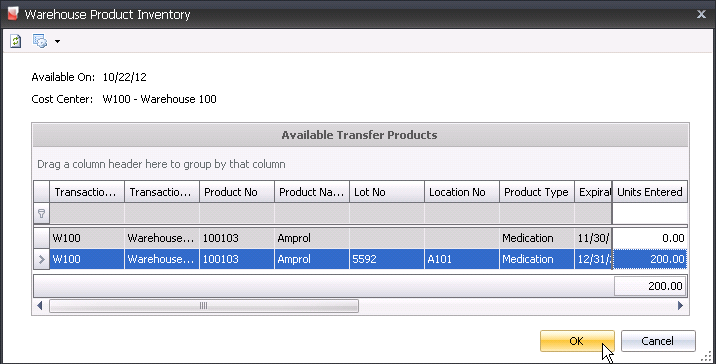Click the Units Entered column header

650,192
